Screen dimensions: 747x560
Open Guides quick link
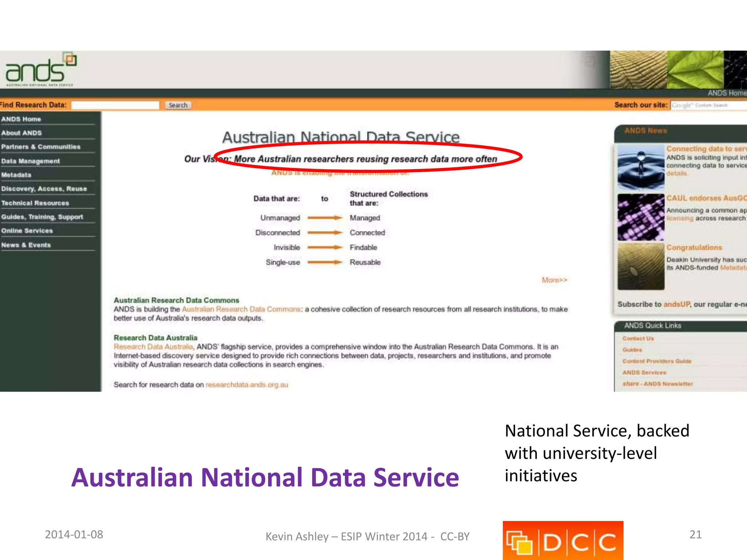(632, 350)
